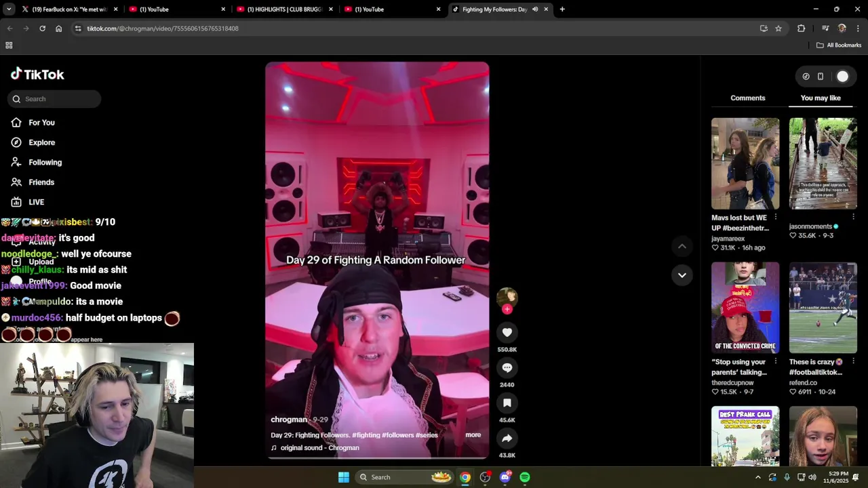Click the get app phone icon
This screenshot has width=868, height=488.
(x=821, y=77)
